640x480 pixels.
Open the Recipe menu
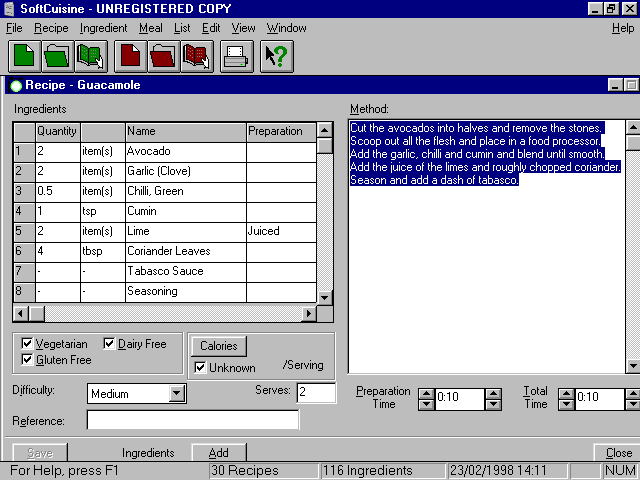coord(51,28)
